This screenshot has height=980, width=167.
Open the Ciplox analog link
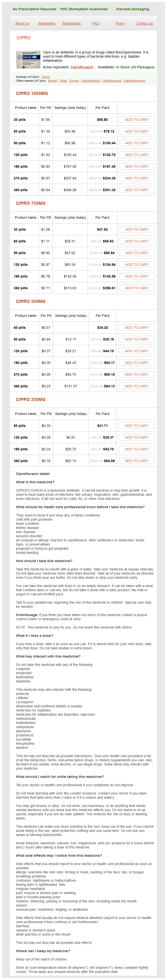pyautogui.click(x=45, y=77)
